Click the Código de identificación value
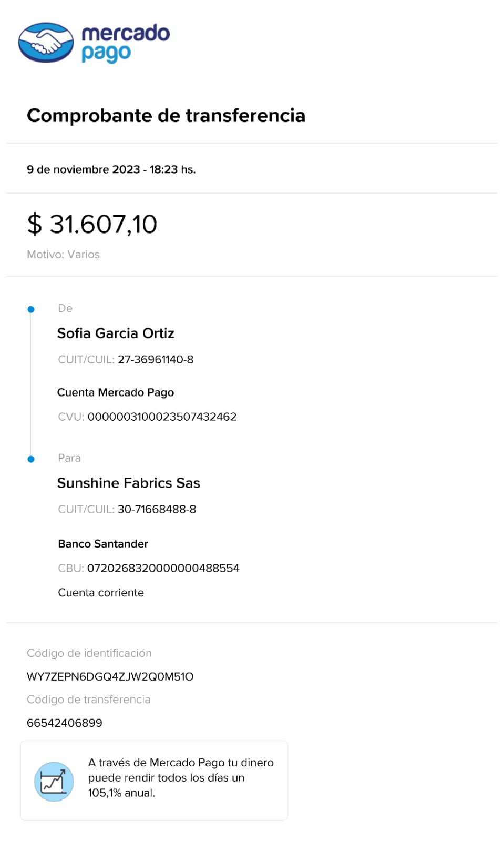504x841 pixels. point(110,676)
